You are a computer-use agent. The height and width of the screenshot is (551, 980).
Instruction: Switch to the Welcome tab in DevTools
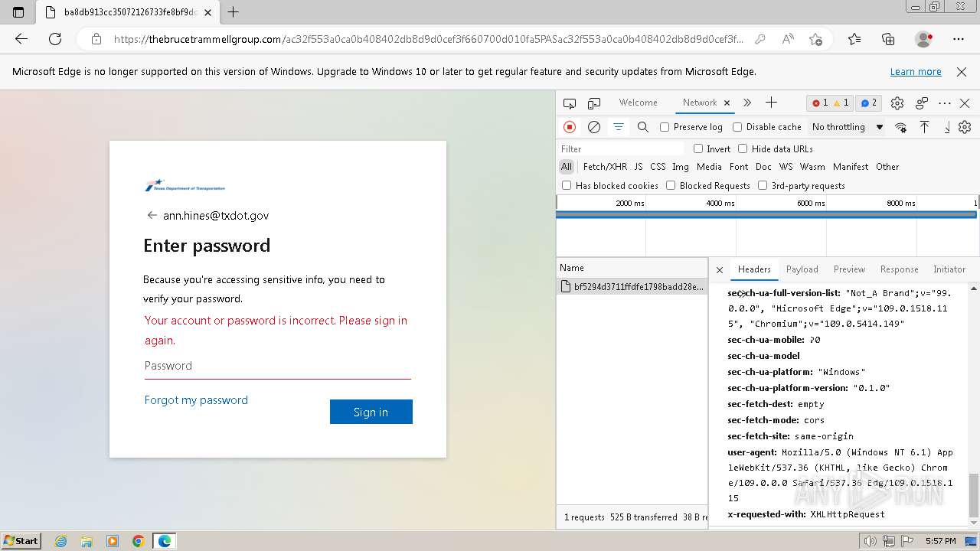pos(638,103)
